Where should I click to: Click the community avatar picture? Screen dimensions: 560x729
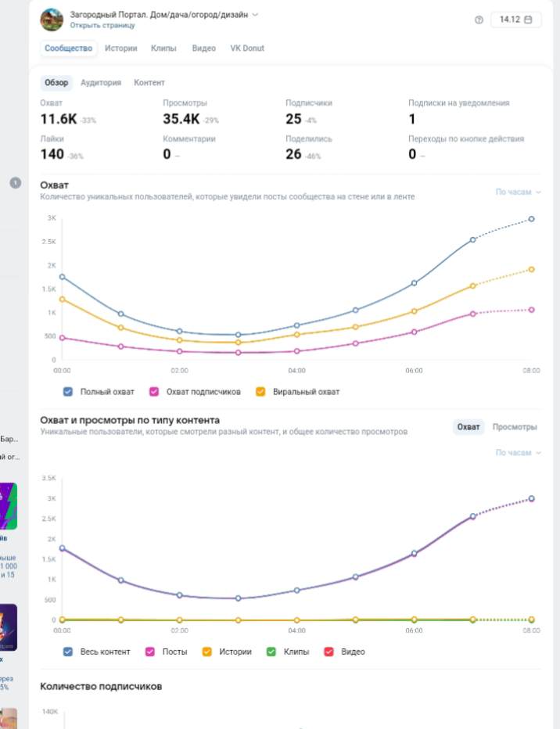[52, 20]
